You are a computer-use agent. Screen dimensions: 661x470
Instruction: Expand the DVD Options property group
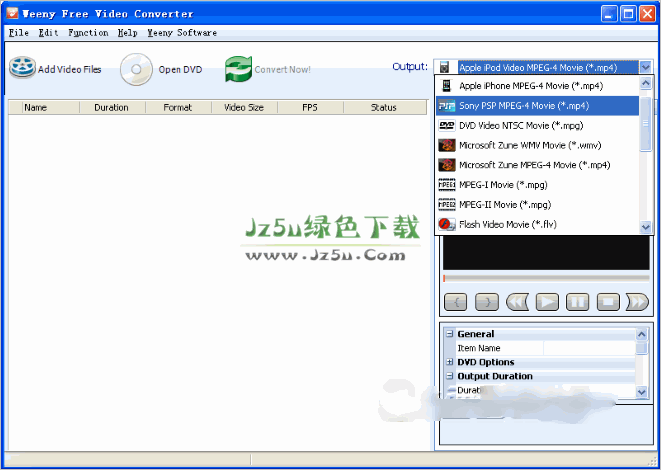[x=450, y=362]
